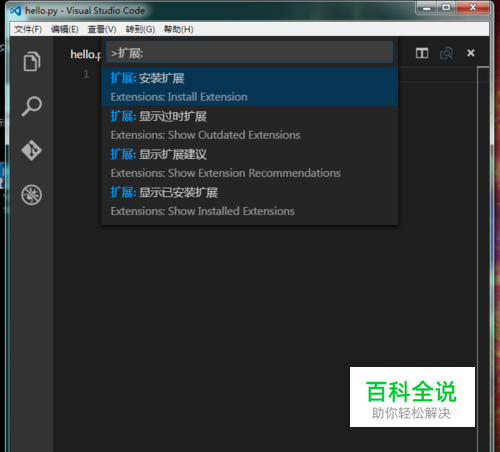The height and width of the screenshot is (452, 500).
Task: Open the Git source control view
Action: click(x=32, y=150)
